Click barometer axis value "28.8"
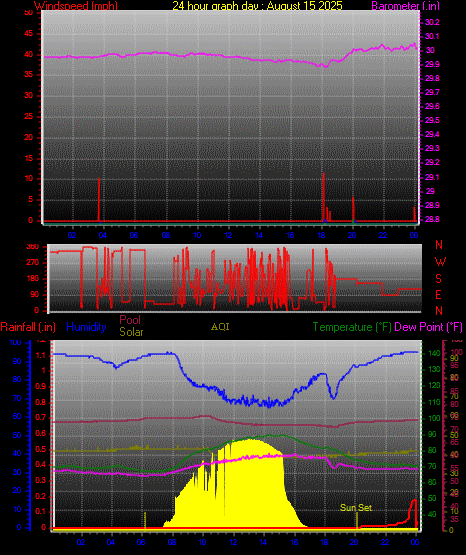Image resolution: width=466 pixels, height=555 pixels. [432, 219]
